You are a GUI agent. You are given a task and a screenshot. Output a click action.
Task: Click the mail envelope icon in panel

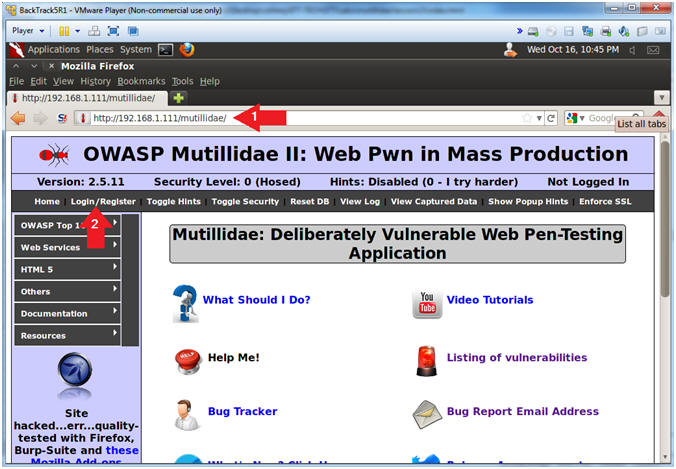click(653, 50)
